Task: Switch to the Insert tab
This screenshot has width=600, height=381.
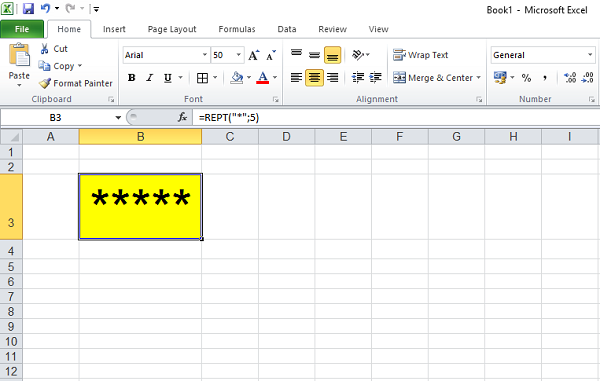Action: click(x=114, y=29)
